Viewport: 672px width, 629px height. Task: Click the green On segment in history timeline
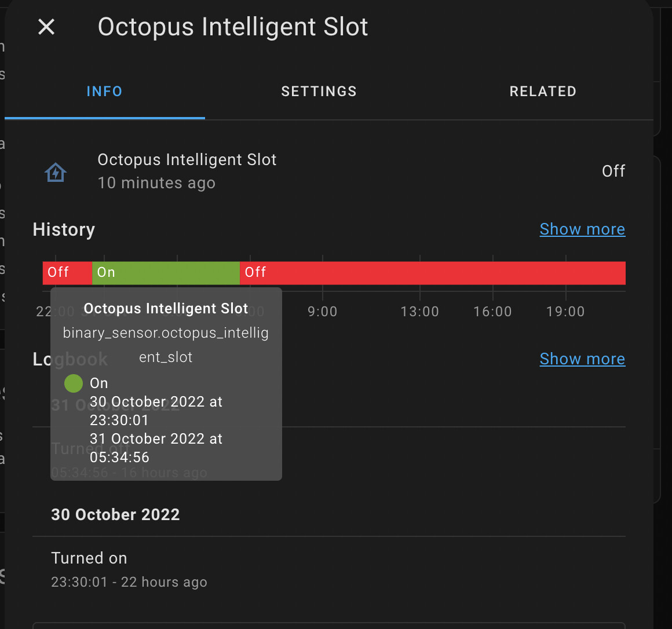(166, 272)
